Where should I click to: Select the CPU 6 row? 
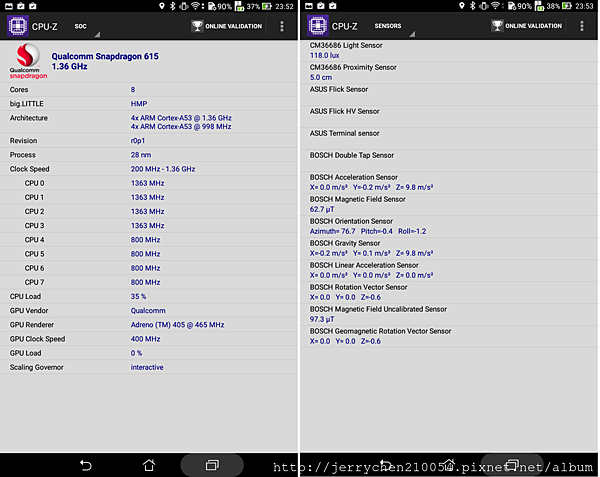(149, 268)
